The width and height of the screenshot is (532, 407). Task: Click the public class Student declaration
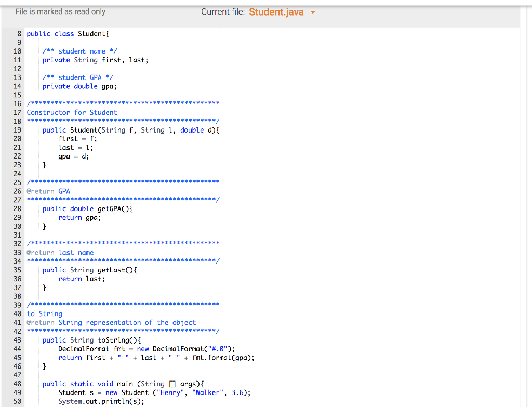pyautogui.click(x=68, y=33)
